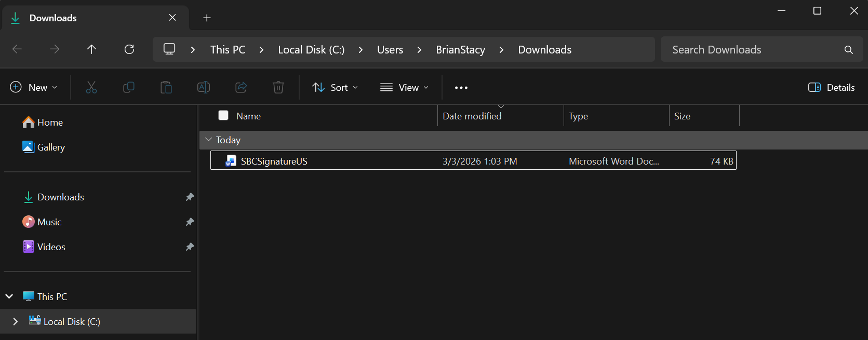Viewport: 868px width, 340px height.
Task: Refresh the Downloads folder view
Action: pos(129,49)
